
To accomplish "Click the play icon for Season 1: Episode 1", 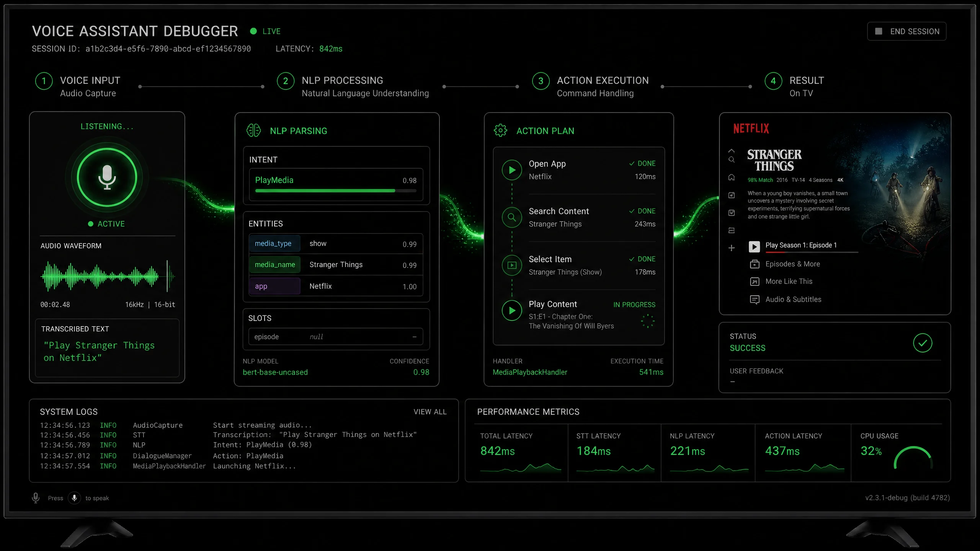I will point(754,246).
